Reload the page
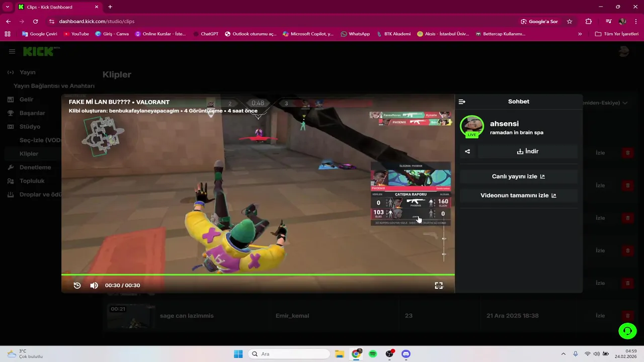Viewport: 644px width, 362px height. (x=35, y=22)
